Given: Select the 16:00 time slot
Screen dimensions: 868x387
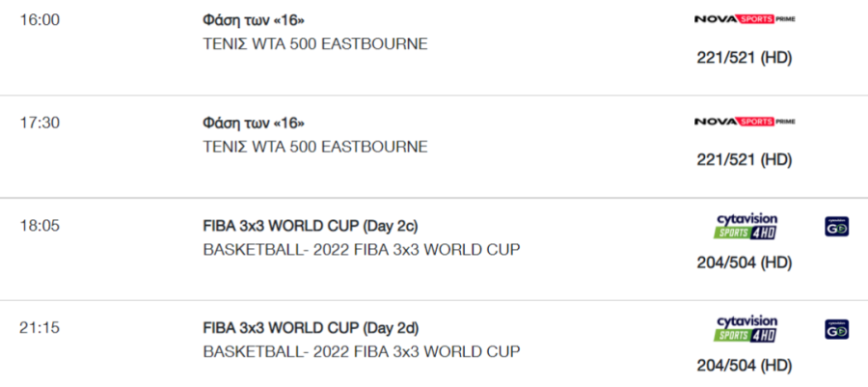Looking at the screenshot, I should (40, 20).
